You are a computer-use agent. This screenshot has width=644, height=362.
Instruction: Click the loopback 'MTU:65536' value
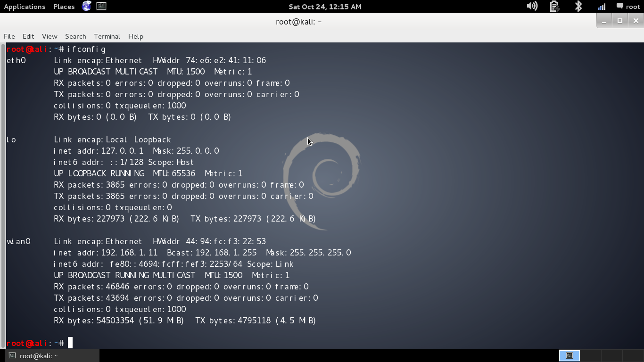174,173
